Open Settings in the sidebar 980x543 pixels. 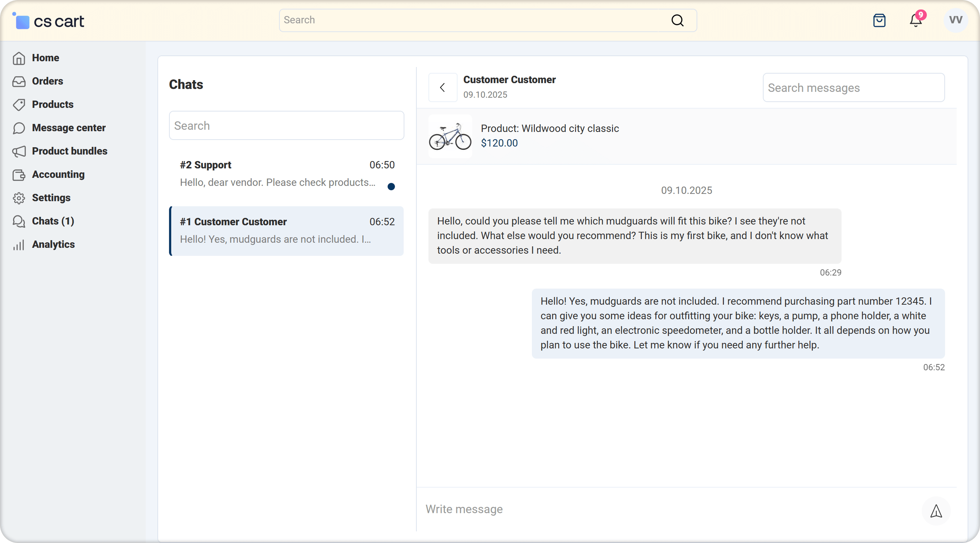(x=51, y=198)
